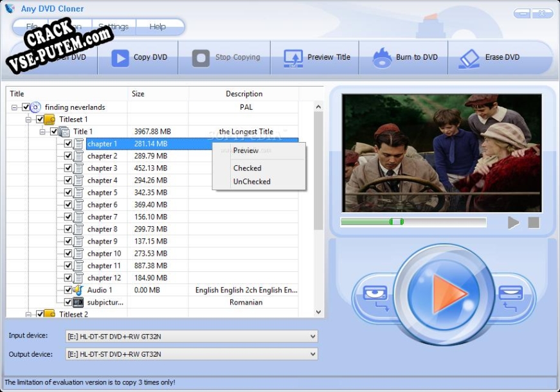This screenshot has width=560, height=392.
Task: Click the Copy DVD play icon
Action: click(120, 58)
